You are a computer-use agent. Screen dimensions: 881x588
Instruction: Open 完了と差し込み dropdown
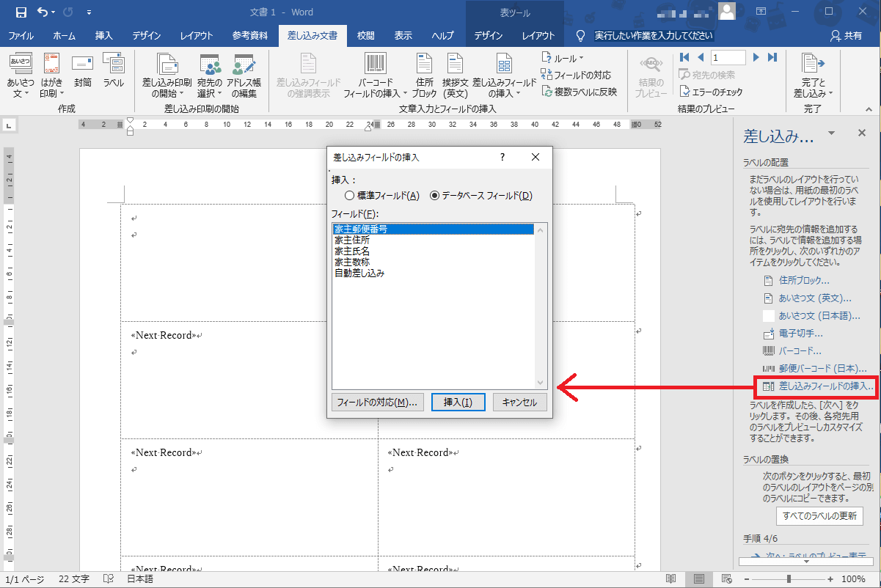(812, 77)
